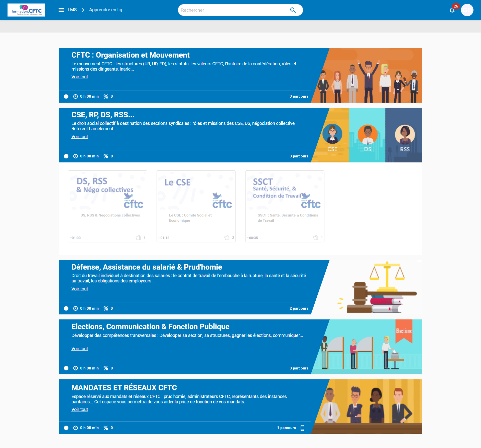Click Voir tout under Défense, Assistance du salarié
This screenshot has width=481, height=448.
80,289
